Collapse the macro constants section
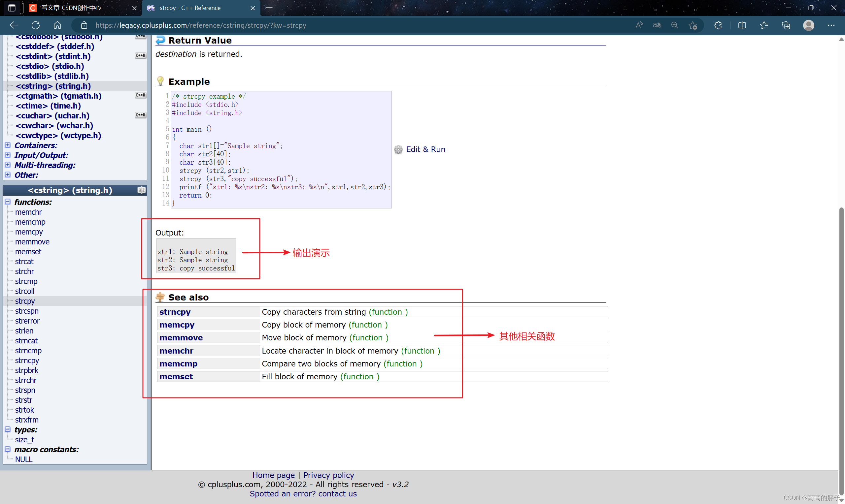Viewport: 845px width, 504px height. coord(8,449)
